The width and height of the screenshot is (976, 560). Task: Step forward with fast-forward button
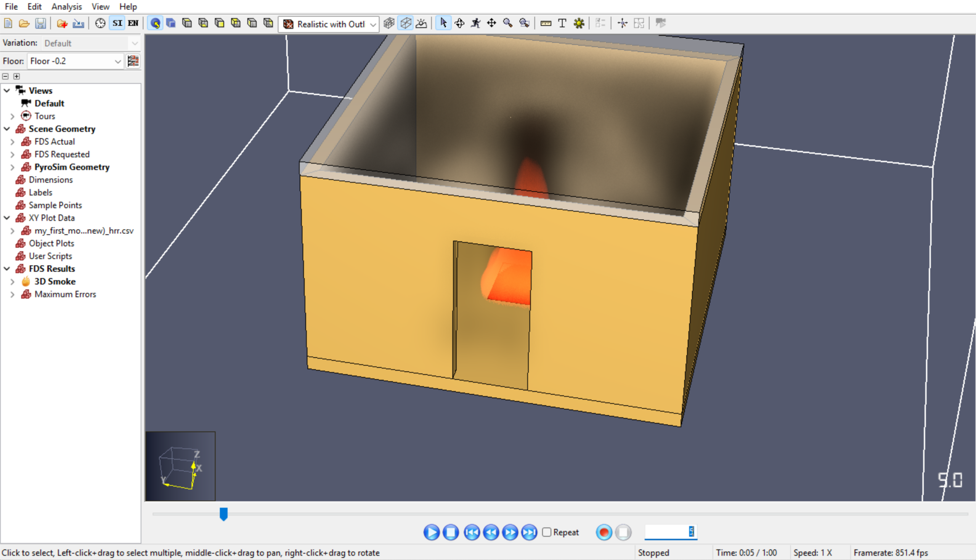click(x=510, y=532)
